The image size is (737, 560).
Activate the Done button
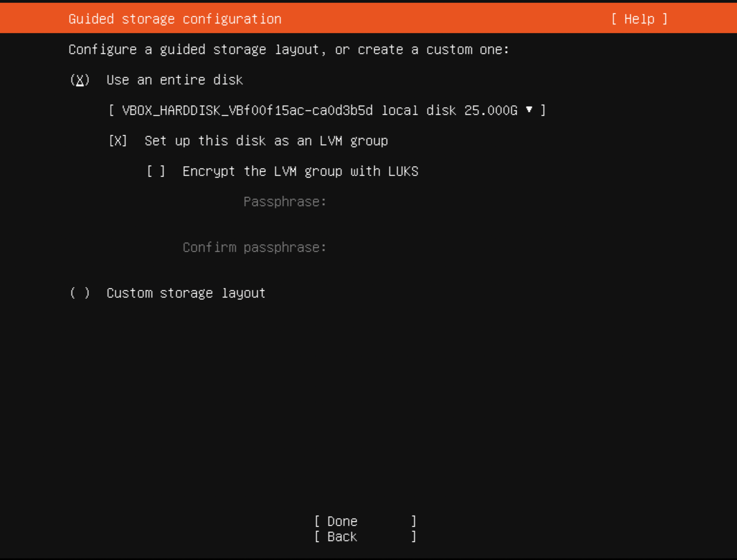tap(366, 521)
